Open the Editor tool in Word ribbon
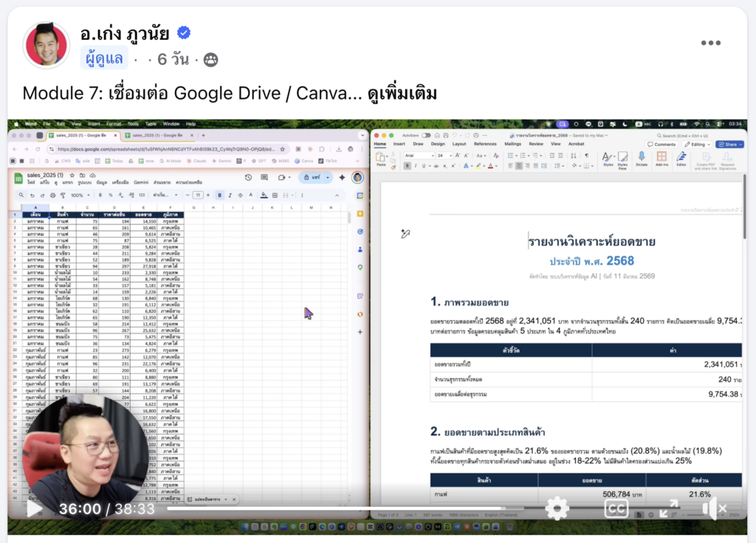The image size is (756, 543). point(681,159)
